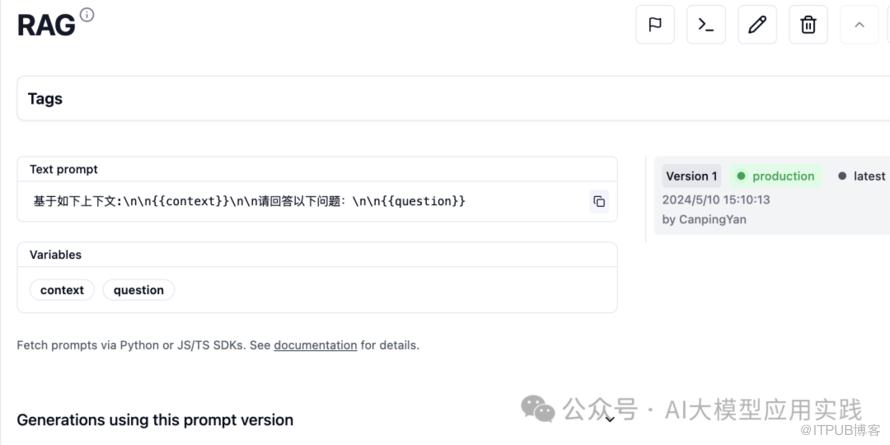
Task: Click Generations using this prompt version heading
Action: pyautogui.click(x=155, y=420)
